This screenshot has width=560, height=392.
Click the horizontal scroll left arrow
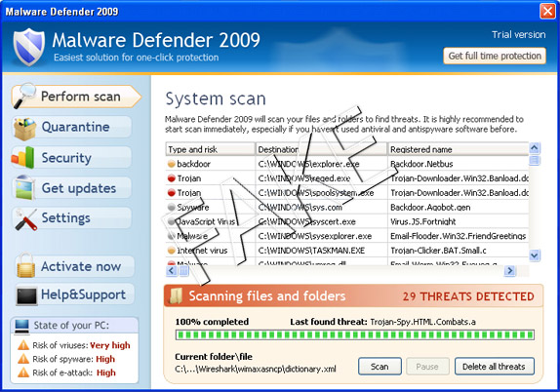(172, 271)
